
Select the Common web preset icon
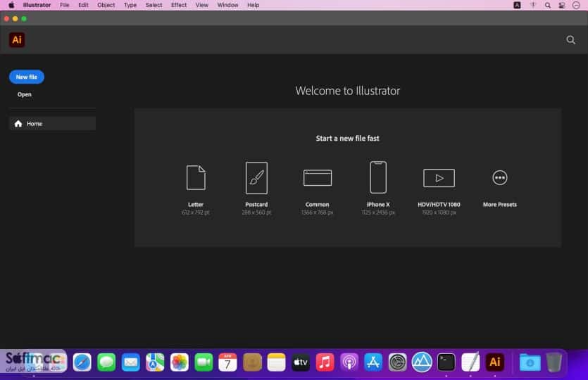[318, 177]
